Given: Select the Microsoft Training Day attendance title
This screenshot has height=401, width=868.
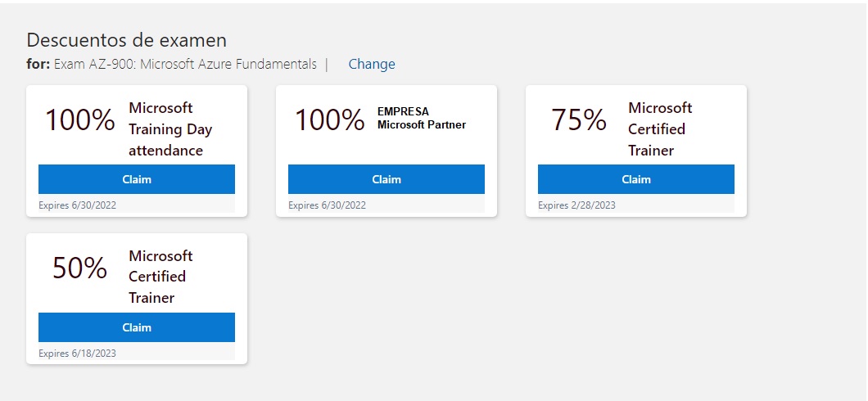Looking at the screenshot, I should coord(170,128).
